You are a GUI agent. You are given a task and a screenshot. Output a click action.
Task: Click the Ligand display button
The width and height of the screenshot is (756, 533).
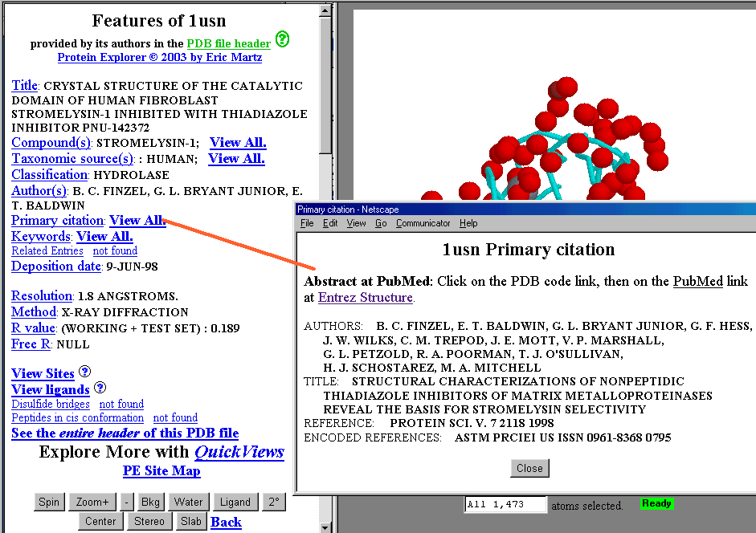(x=235, y=502)
